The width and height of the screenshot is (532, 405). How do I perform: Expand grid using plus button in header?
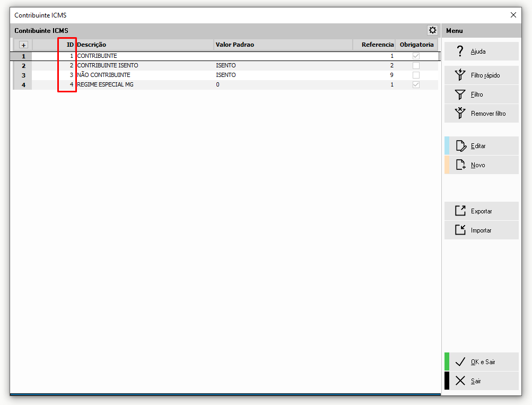[23, 45]
